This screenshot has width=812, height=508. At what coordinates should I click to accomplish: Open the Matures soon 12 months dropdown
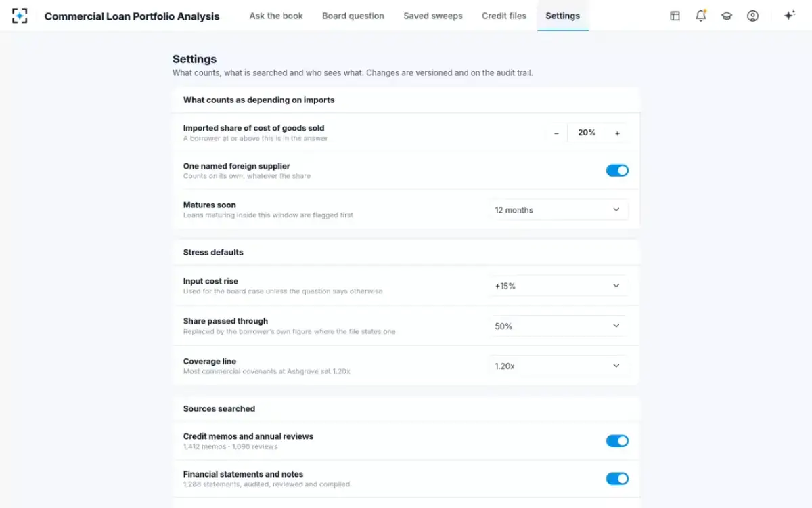coord(558,210)
